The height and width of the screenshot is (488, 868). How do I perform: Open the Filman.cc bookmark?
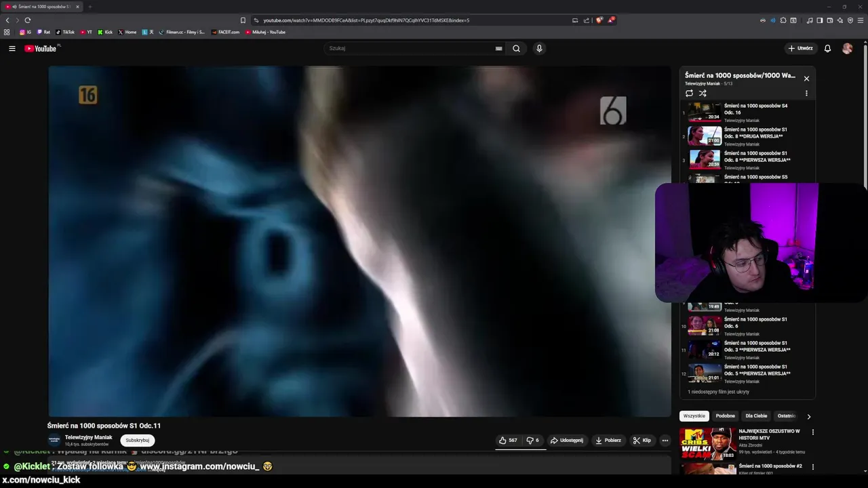[182, 32]
